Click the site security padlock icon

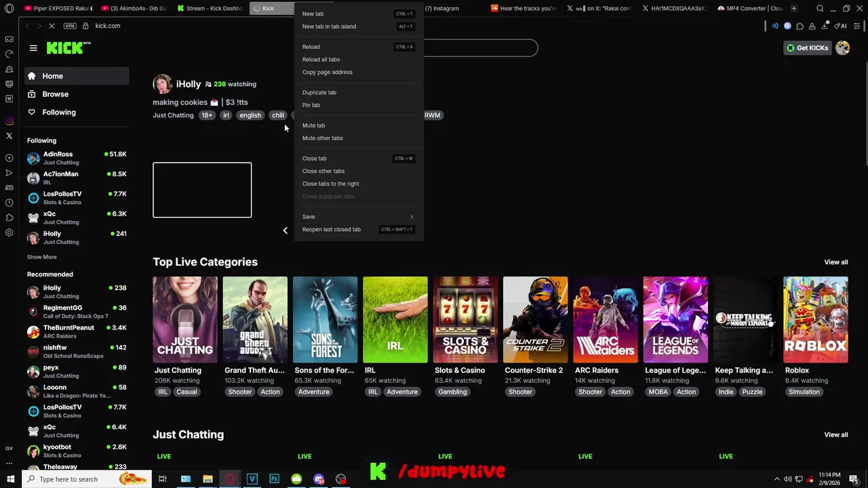(85, 26)
